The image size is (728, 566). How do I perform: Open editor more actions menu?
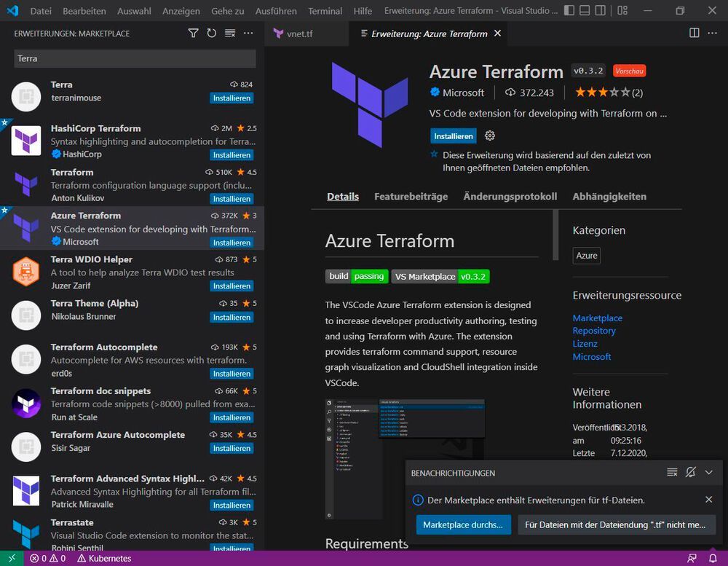click(712, 33)
